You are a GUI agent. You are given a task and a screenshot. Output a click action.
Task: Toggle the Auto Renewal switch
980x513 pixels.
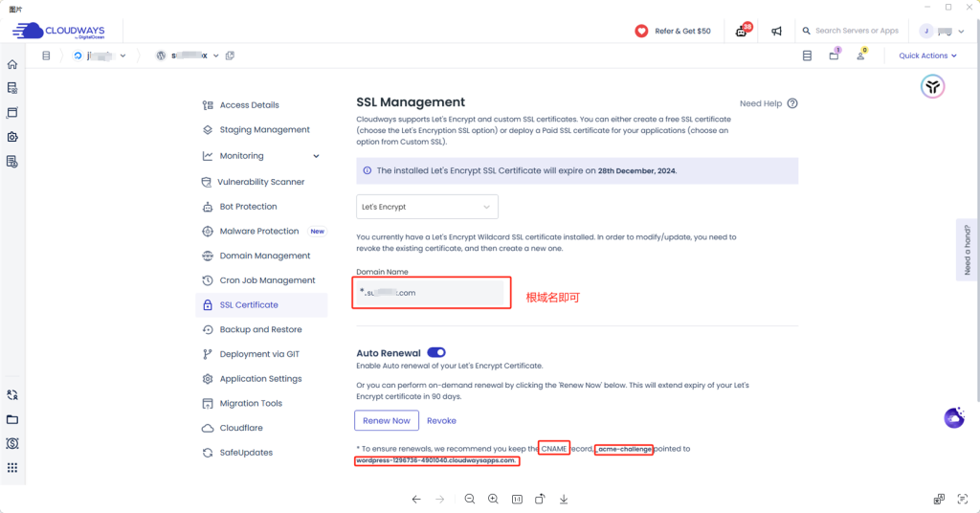(436, 352)
